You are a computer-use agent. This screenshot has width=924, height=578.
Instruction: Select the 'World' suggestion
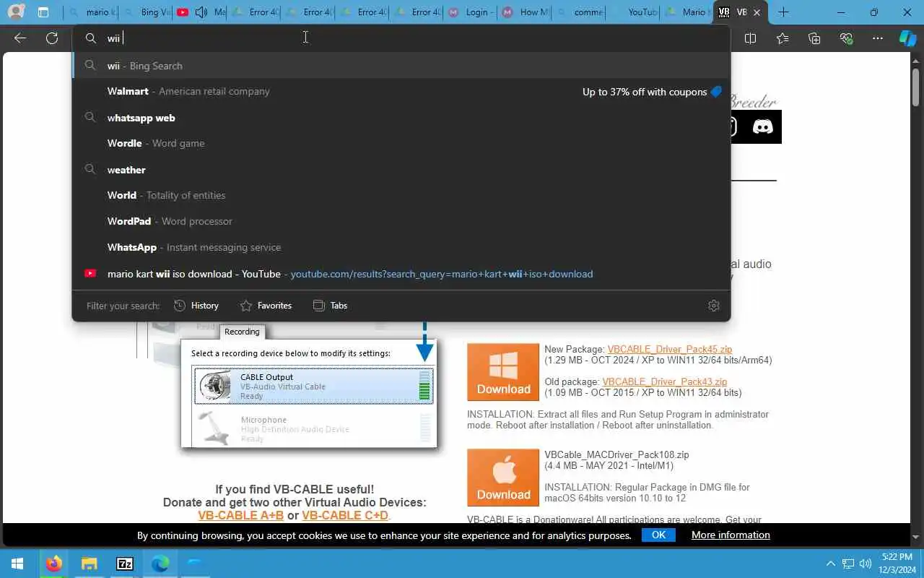pyautogui.click(x=401, y=195)
